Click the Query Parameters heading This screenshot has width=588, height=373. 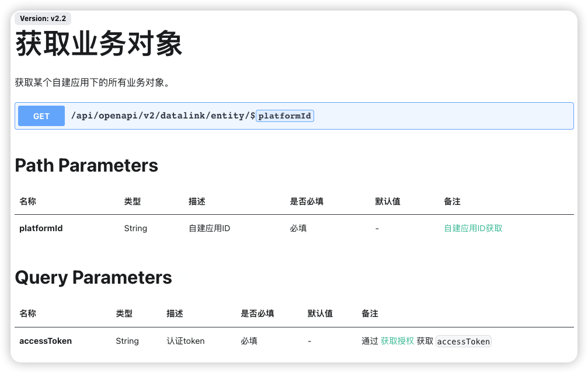(x=93, y=278)
